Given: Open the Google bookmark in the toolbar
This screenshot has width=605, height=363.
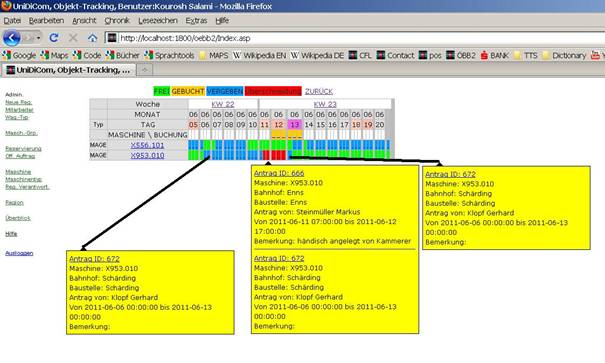Looking at the screenshot, I should point(19,56).
